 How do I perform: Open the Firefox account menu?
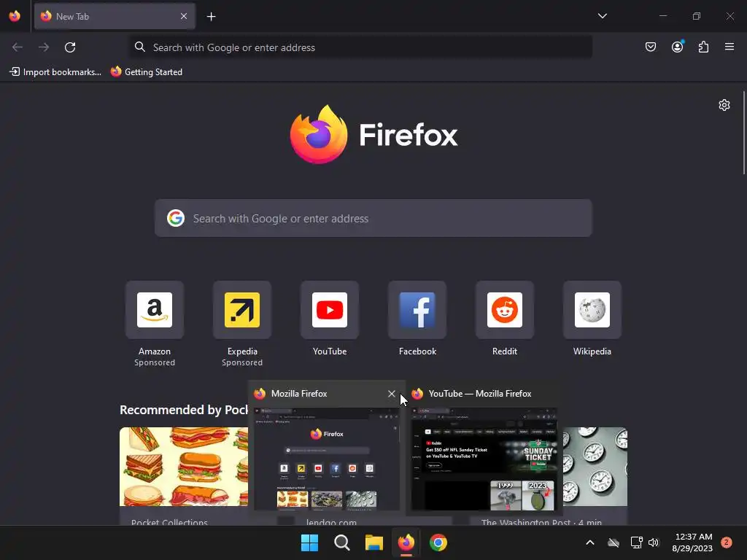(x=678, y=47)
